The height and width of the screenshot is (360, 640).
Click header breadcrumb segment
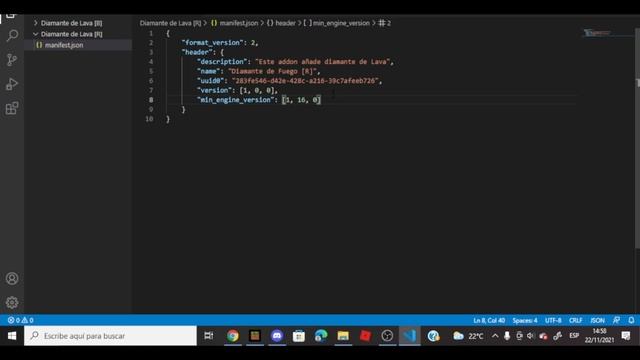pyautogui.click(x=281, y=23)
